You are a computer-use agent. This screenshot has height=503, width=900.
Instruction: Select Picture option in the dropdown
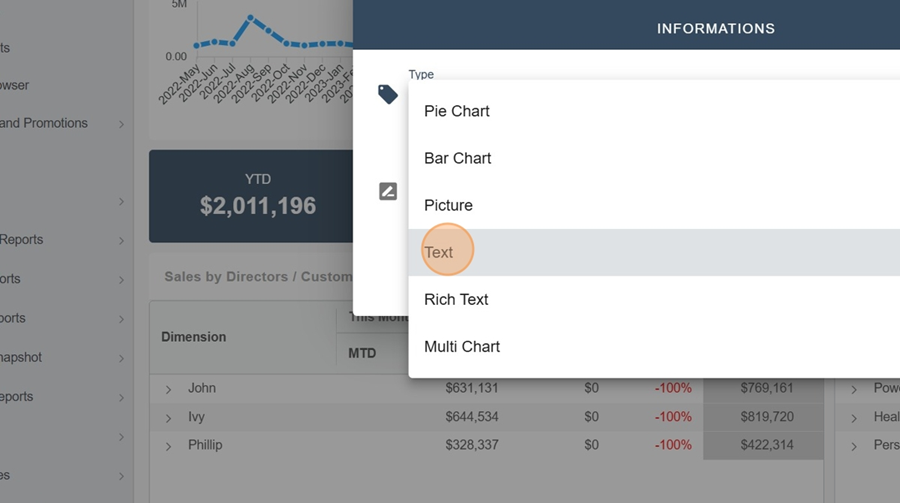448,205
